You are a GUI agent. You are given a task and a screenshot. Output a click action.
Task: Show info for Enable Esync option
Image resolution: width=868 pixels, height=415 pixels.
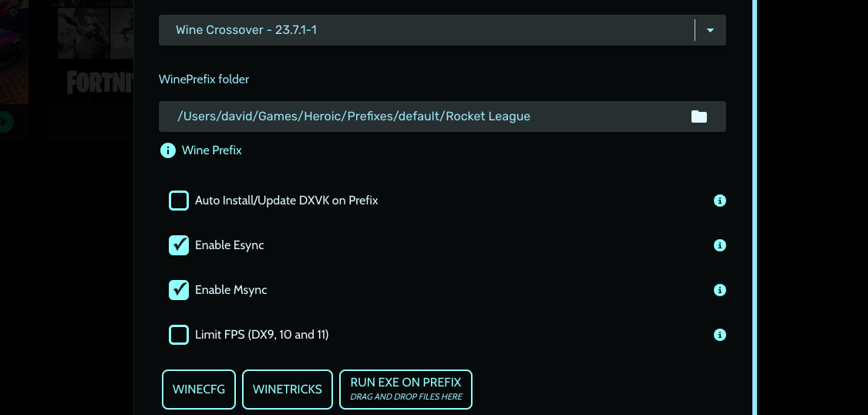click(720, 245)
